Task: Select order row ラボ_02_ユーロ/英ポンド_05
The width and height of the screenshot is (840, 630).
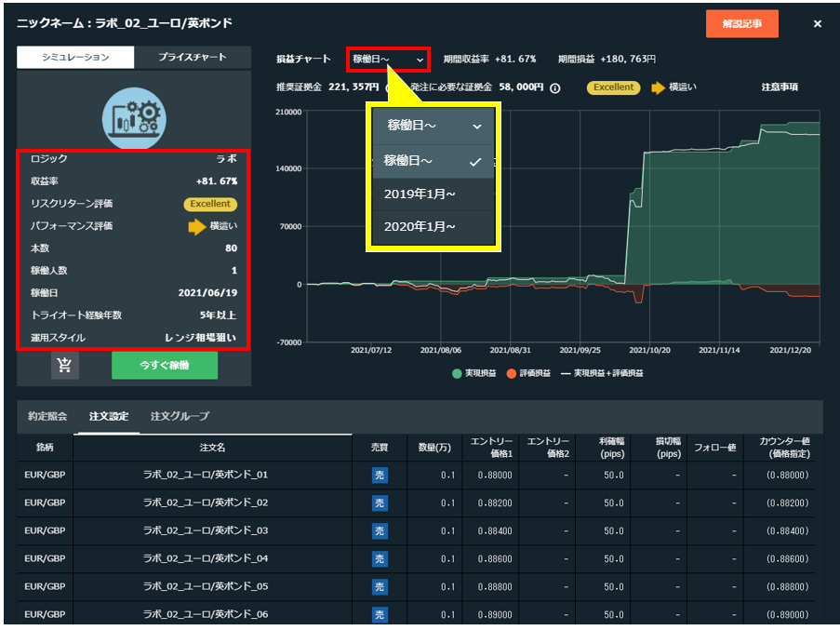Action: click(x=416, y=586)
